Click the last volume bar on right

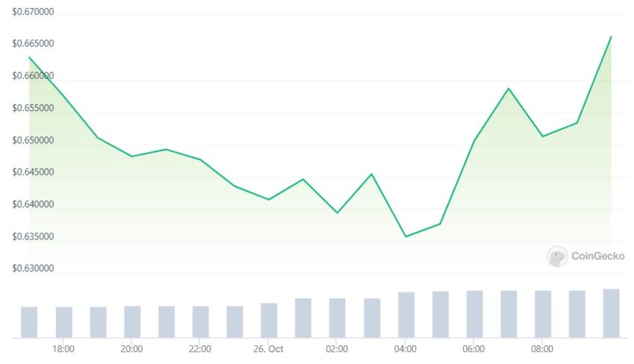[611, 313]
